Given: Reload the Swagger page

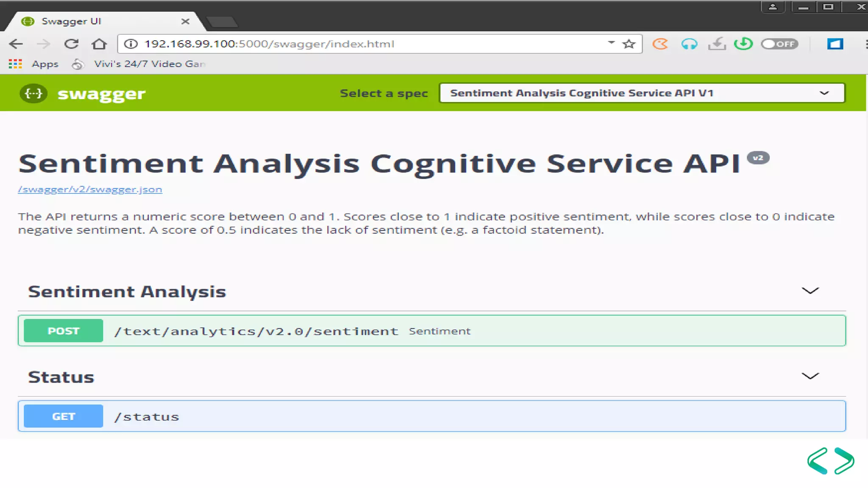Looking at the screenshot, I should tap(71, 44).
